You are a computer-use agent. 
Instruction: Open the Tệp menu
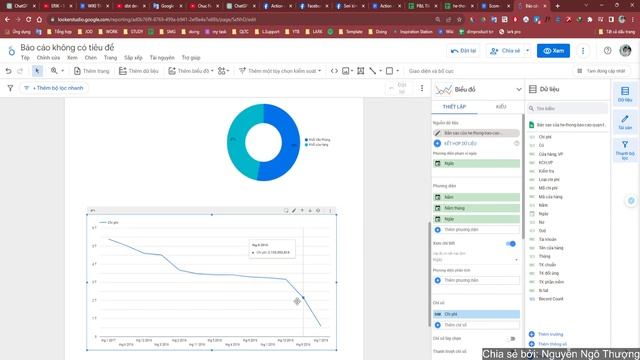point(25,58)
